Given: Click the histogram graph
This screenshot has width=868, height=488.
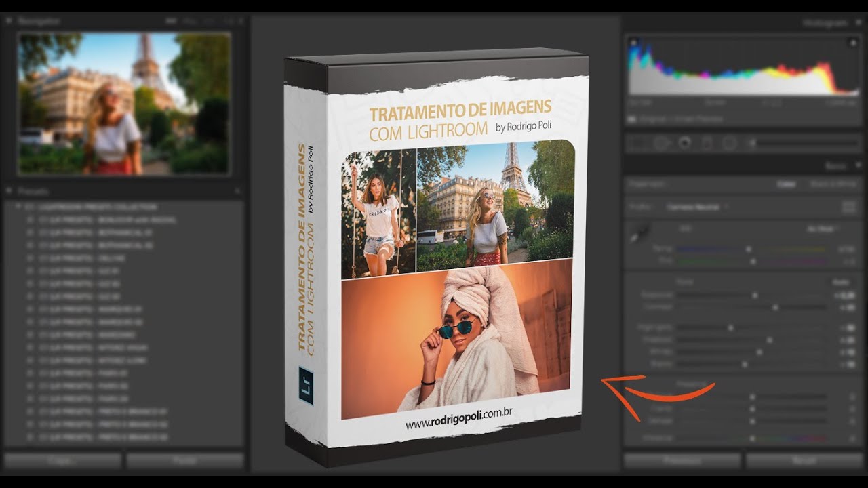Looking at the screenshot, I should click(743, 67).
